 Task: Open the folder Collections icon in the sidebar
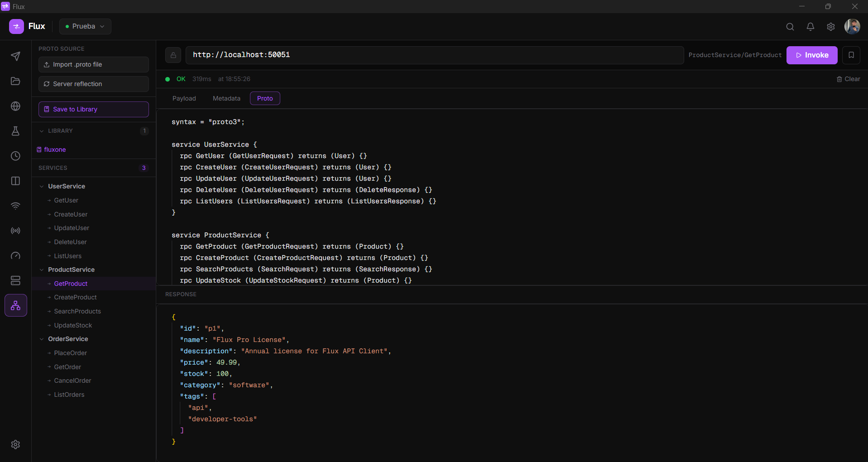pos(15,81)
